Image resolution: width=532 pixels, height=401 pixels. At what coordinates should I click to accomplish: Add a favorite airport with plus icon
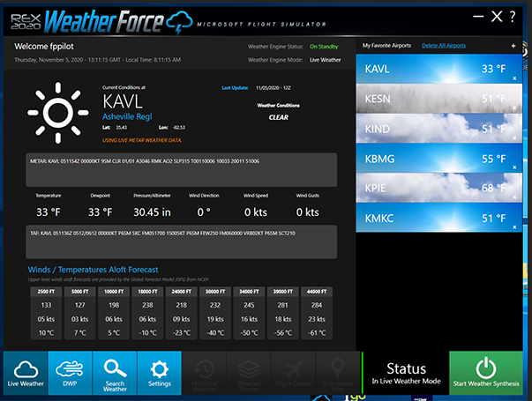513,46
